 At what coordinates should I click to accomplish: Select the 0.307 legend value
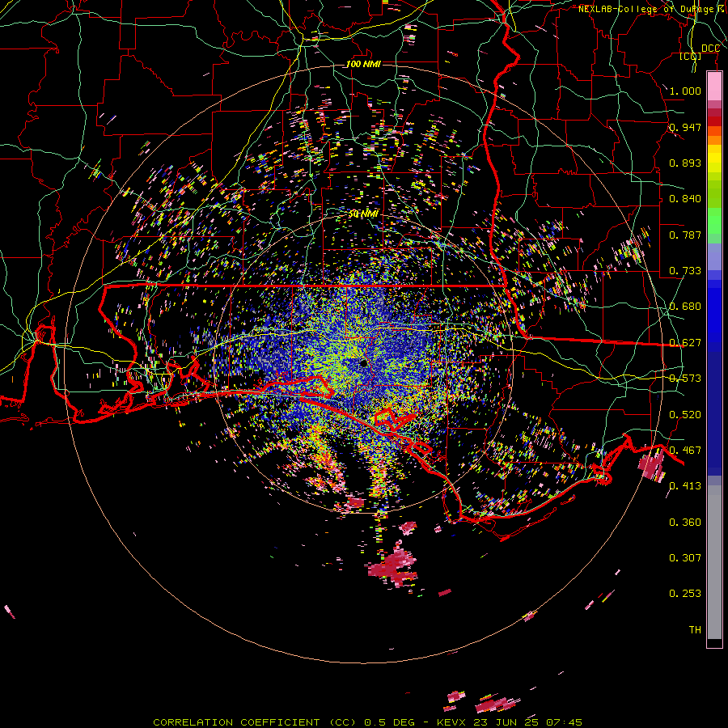pos(685,558)
